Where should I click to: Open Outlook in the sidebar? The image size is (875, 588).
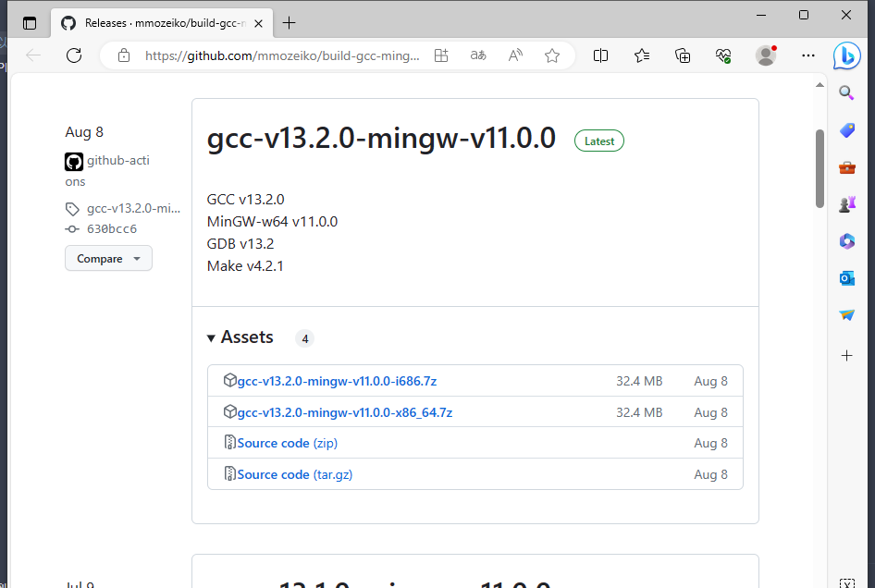click(x=847, y=278)
